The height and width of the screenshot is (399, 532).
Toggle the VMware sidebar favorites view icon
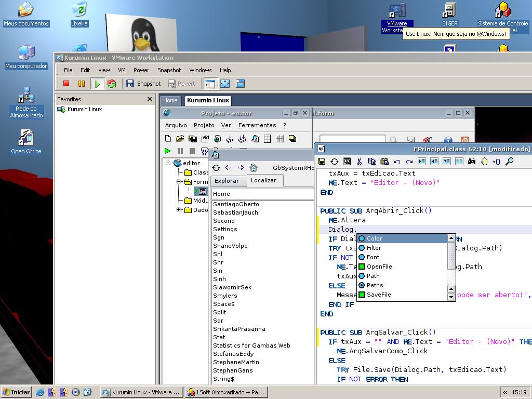coord(210,84)
